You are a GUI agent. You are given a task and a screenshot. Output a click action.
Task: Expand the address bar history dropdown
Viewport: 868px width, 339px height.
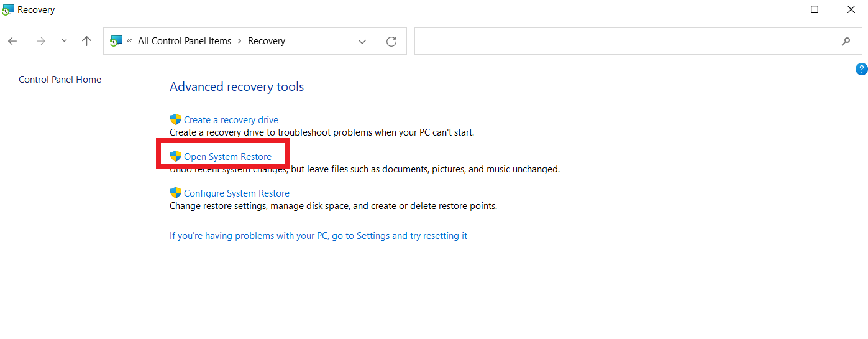[362, 42]
